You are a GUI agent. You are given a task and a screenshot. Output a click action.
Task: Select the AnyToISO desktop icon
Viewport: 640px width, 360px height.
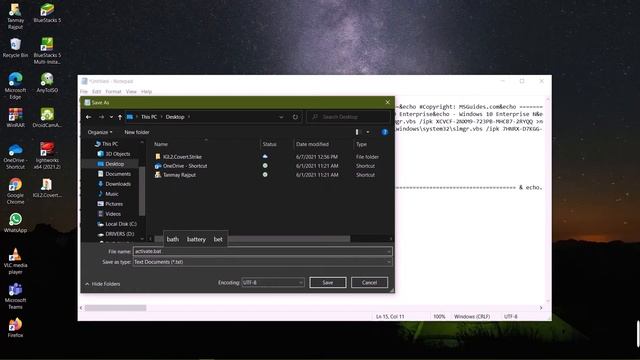(47, 83)
